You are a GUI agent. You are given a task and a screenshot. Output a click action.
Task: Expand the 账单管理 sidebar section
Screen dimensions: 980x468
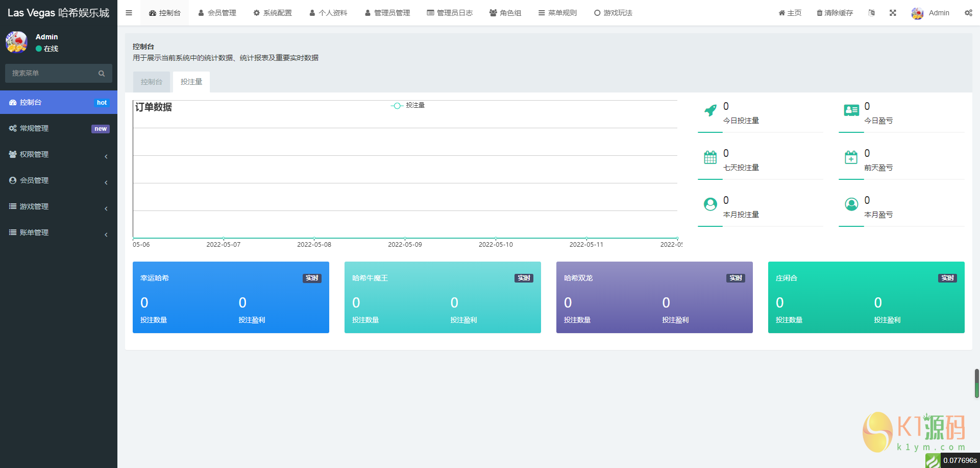coord(34,232)
